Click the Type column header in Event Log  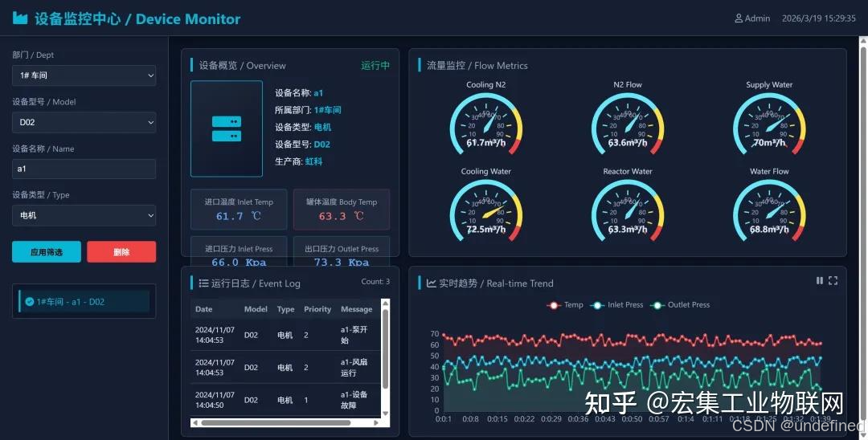[x=285, y=309]
